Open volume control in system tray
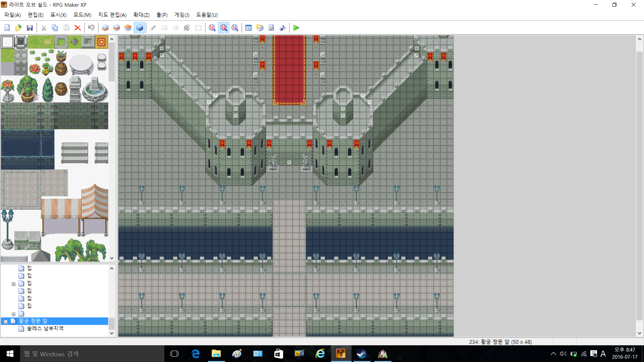The image size is (644, 362). click(x=563, y=354)
